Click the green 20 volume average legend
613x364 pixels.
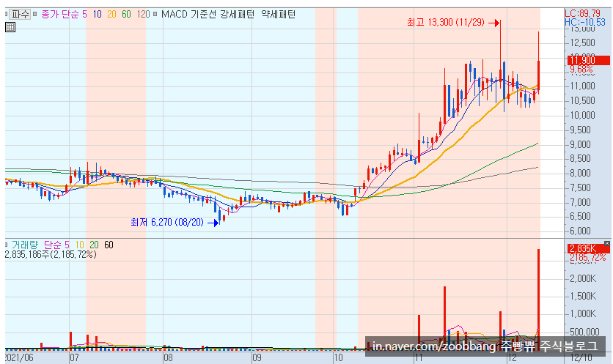[94, 245]
